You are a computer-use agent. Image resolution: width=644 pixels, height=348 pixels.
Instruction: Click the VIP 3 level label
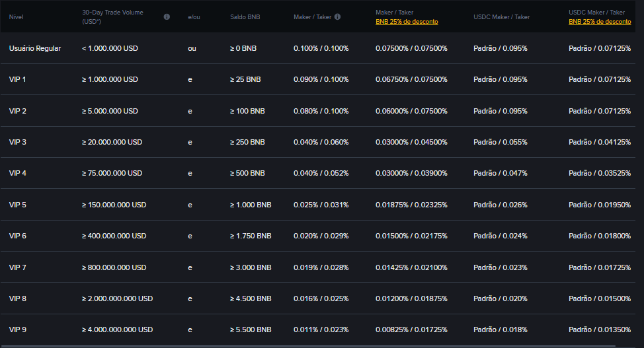click(18, 142)
